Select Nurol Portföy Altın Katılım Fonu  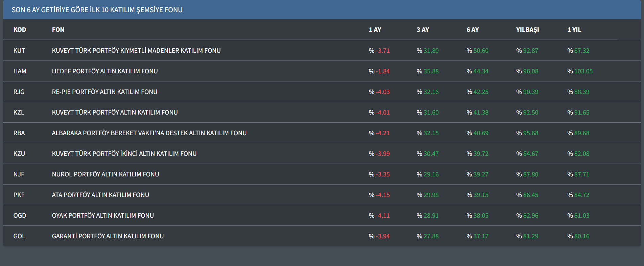105,174
